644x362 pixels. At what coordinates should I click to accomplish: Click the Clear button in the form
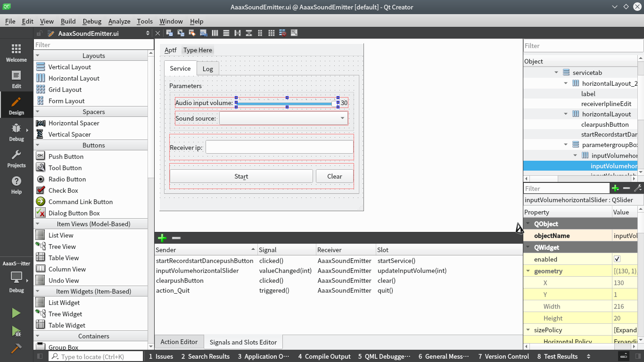coord(335,176)
